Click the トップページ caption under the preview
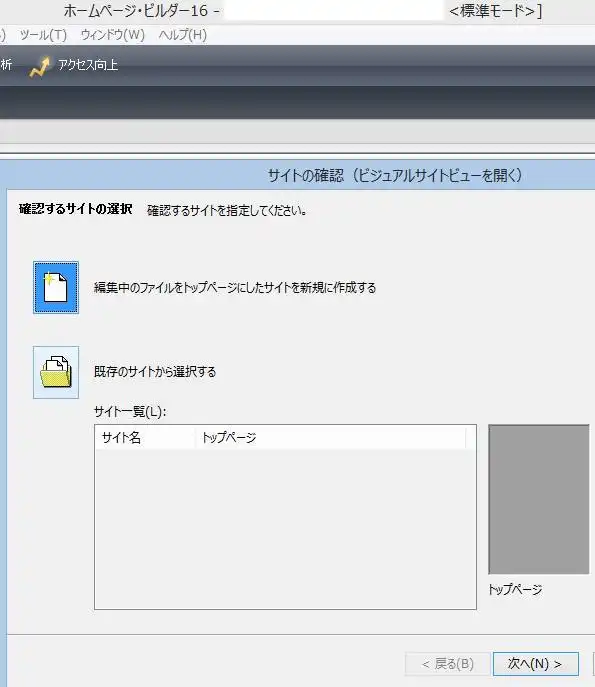The image size is (595, 687). tap(515, 590)
